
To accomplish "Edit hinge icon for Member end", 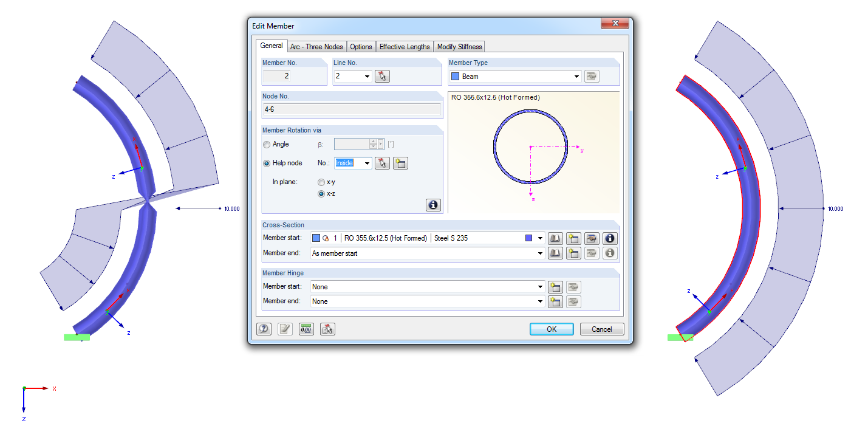I will 573,301.
